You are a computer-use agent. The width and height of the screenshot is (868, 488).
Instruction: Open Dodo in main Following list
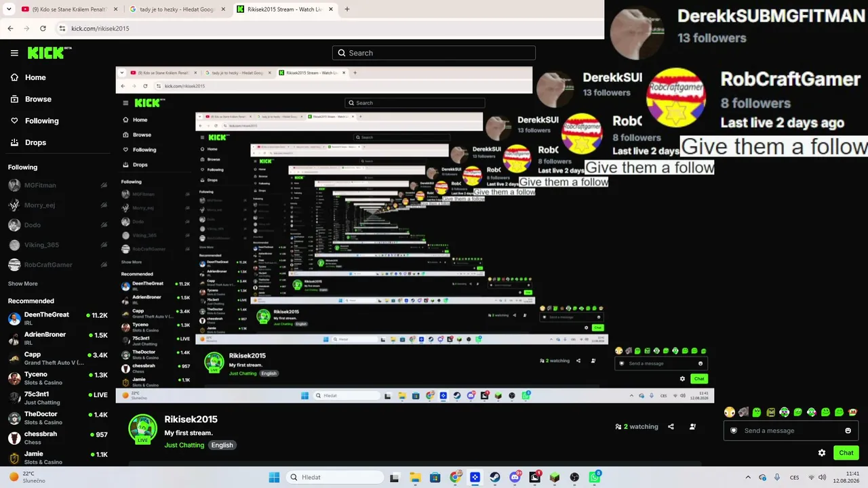(58, 225)
